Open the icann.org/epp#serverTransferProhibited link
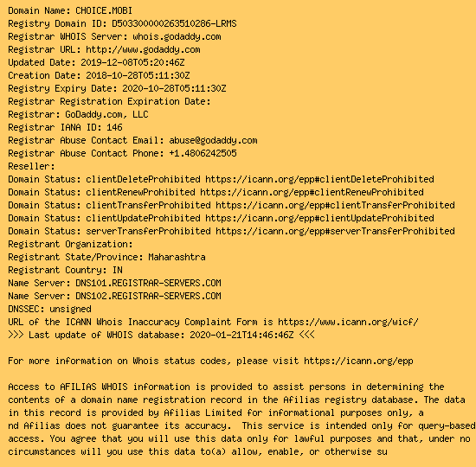476x467 pixels. pyautogui.click(x=335, y=231)
